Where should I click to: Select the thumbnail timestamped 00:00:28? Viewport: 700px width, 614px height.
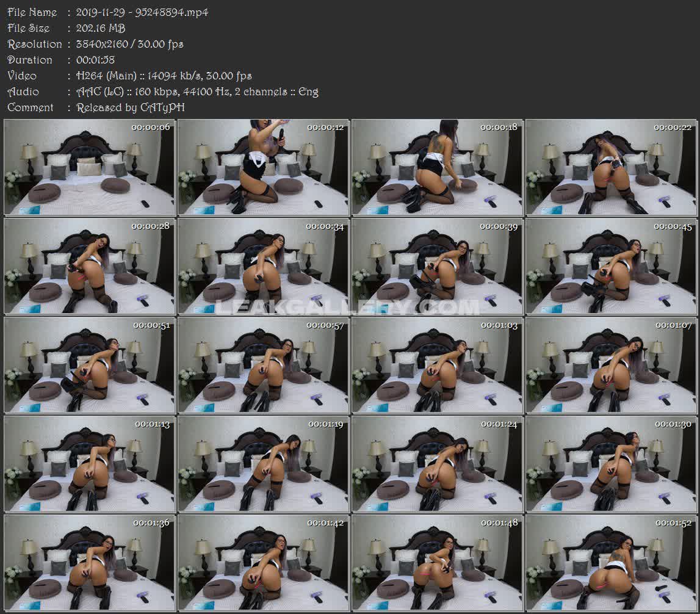coord(90,267)
